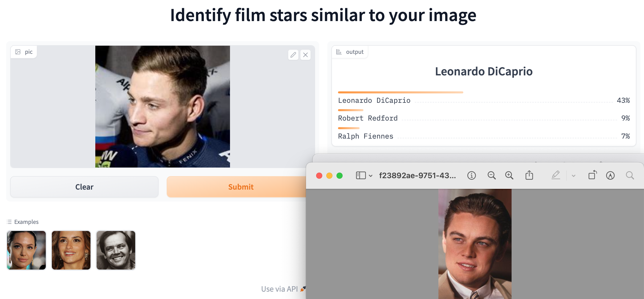This screenshot has height=299, width=644.
Task: Open the Search icon in Preview toolbar
Action: (630, 175)
